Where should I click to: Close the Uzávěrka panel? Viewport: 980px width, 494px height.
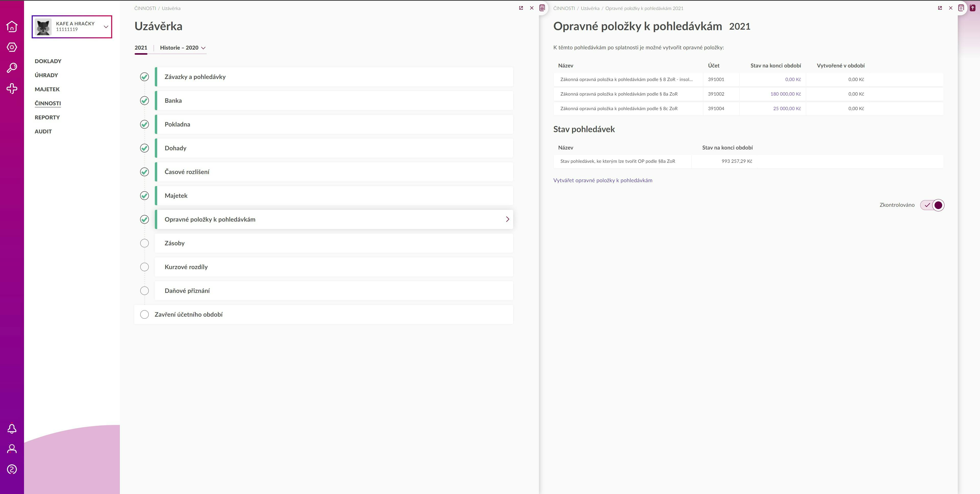coord(532,8)
